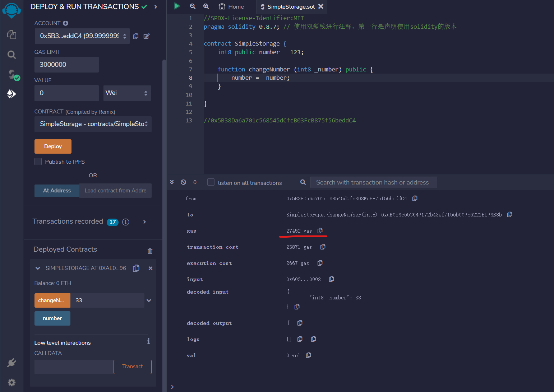Image resolution: width=554 pixels, height=392 pixels.
Task: Copy the val 0 wei value
Action: (x=308, y=355)
